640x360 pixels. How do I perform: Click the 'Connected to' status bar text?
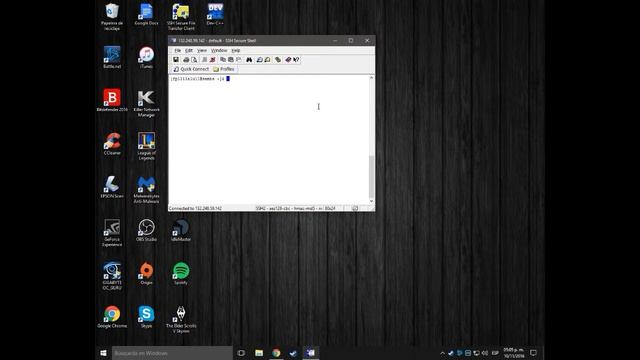(x=196, y=208)
